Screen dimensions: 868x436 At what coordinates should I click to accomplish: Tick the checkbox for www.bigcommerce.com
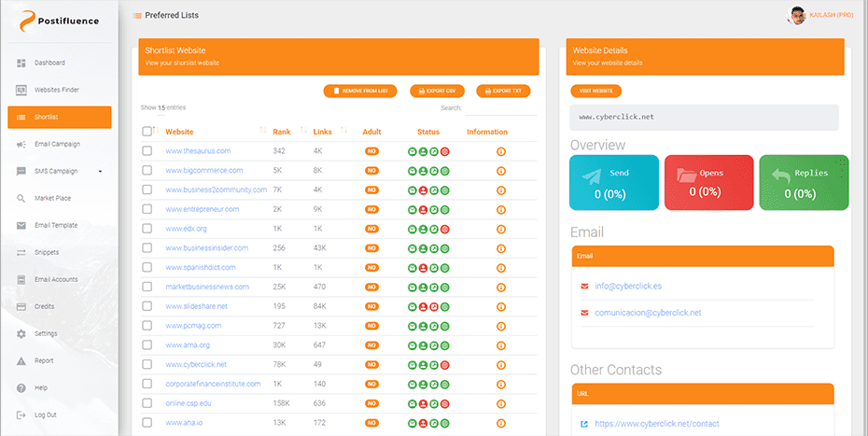(x=147, y=171)
